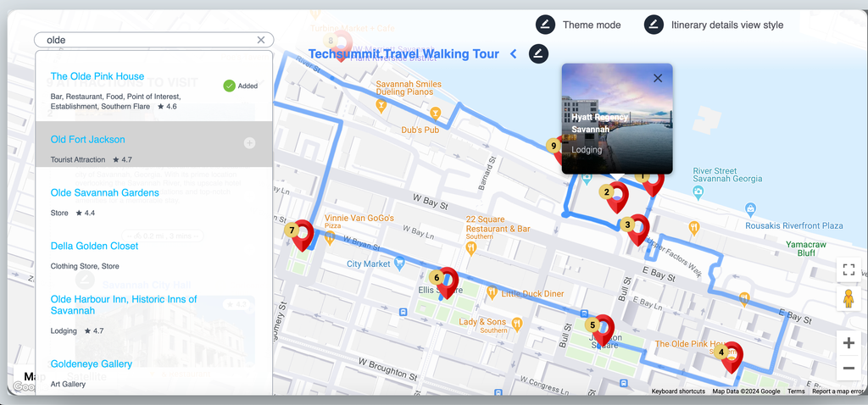The width and height of the screenshot is (868, 405).
Task: Select the Old Fort Jackson result
Action: [x=154, y=144]
